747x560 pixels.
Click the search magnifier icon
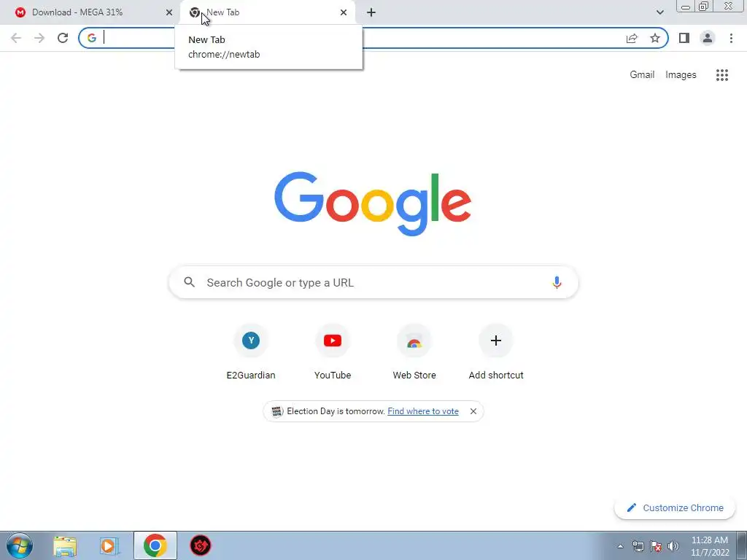pos(190,282)
